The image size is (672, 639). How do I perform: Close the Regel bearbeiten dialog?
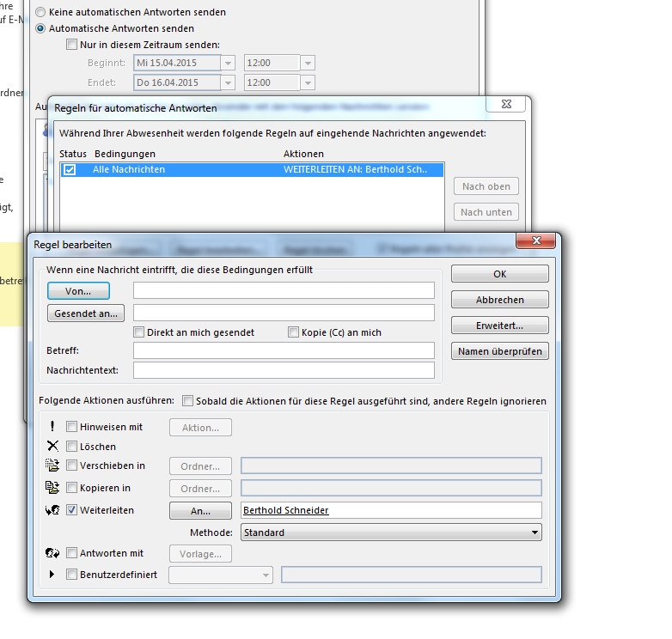coord(536,240)
